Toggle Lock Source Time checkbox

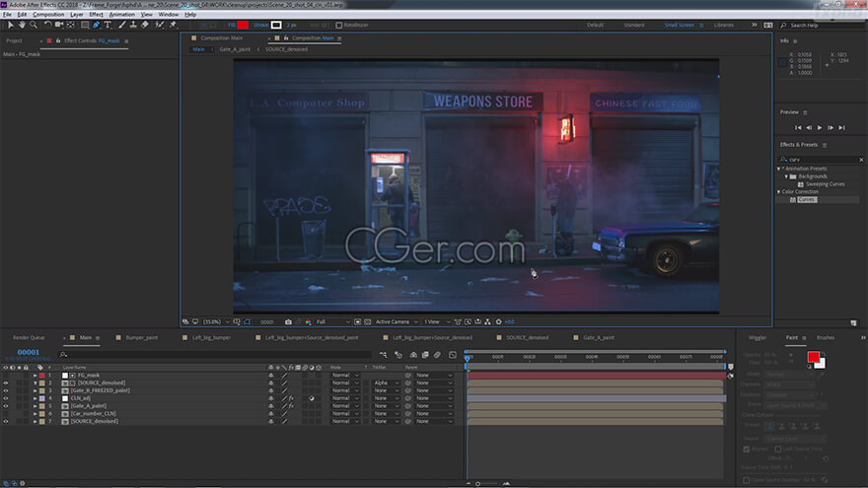pyautogui.click(x=778, y=450)
